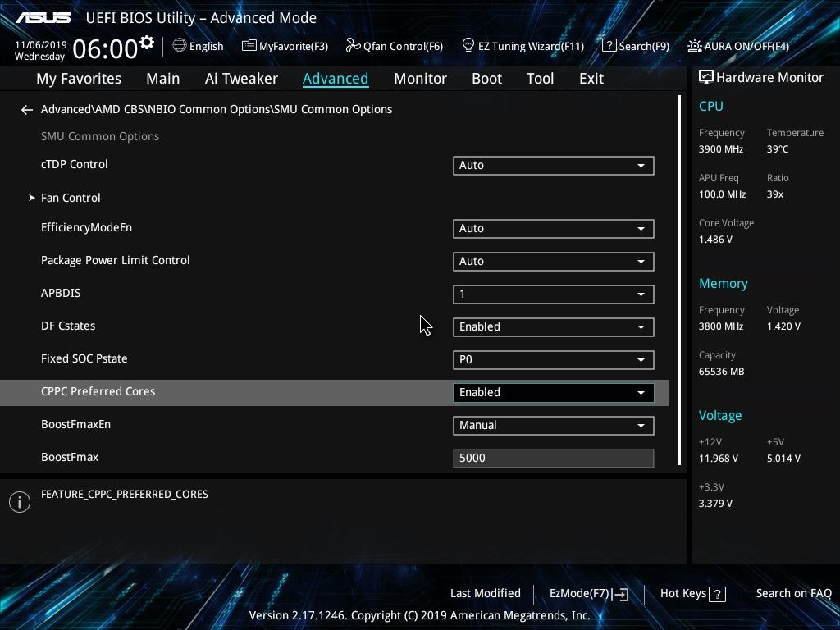This screenshot has width=840, height=630.
Task: Click the English language button
Action: pos(199,46)
